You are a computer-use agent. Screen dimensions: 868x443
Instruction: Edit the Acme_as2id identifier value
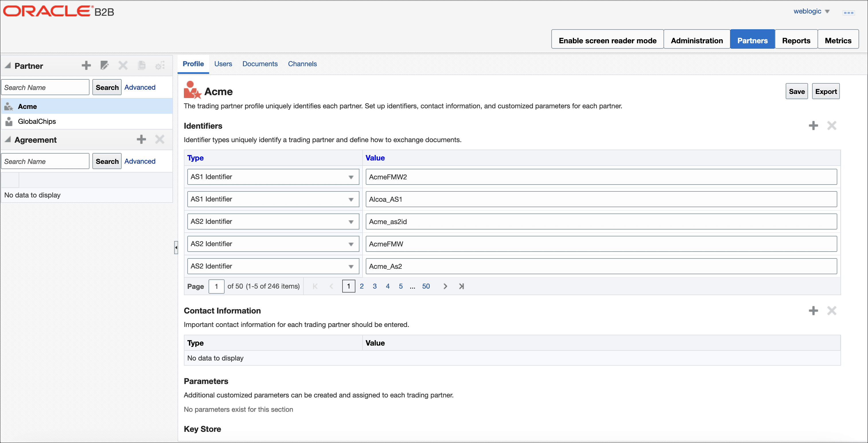tap(601, 221)
